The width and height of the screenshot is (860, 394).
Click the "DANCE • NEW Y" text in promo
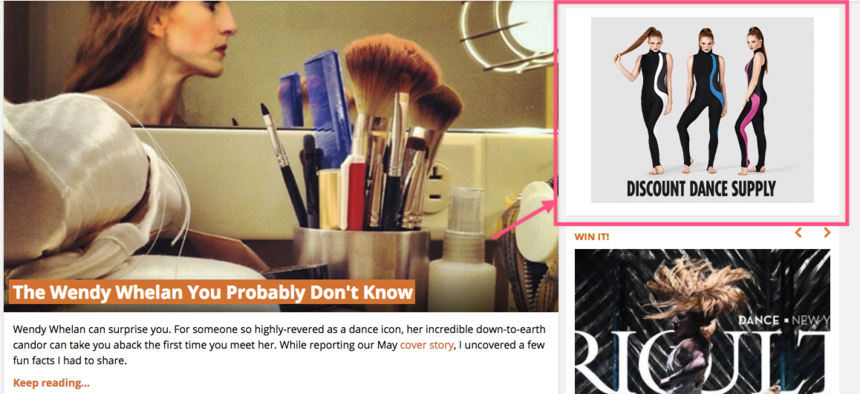tap(784, 320)
